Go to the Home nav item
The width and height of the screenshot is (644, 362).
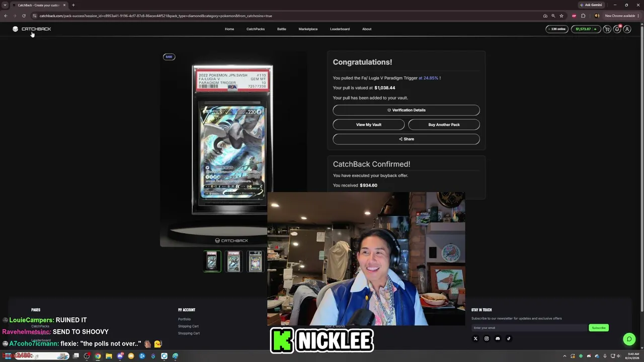click(x=229, y=29)
